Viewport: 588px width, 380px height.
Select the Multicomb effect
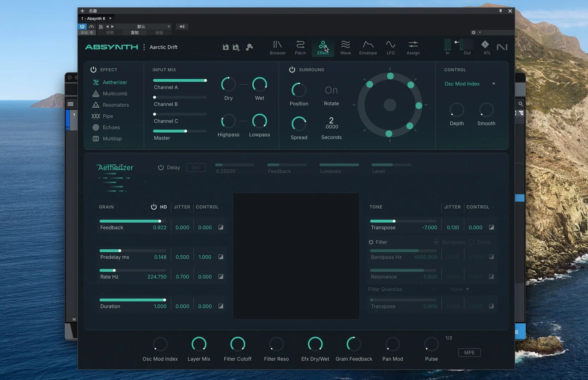115,94
